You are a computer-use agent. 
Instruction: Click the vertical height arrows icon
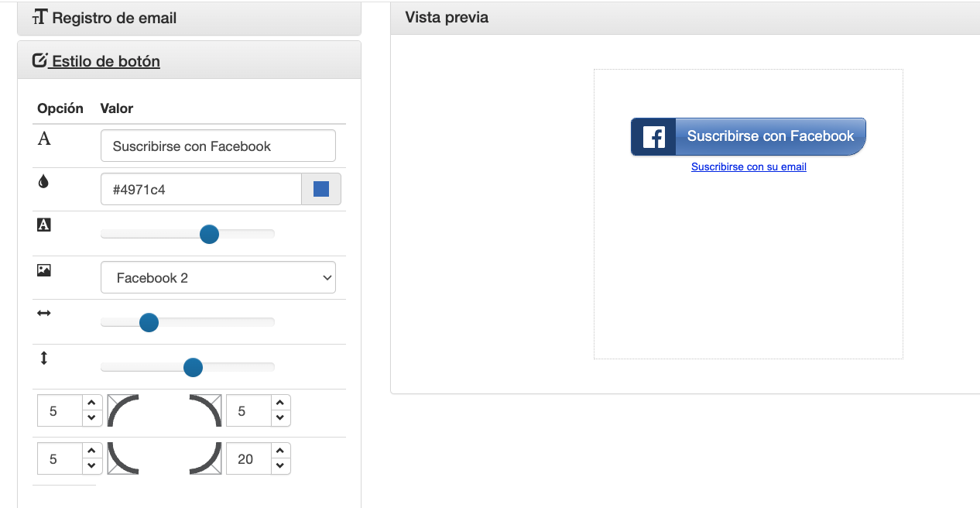click(x=44, y=358)
